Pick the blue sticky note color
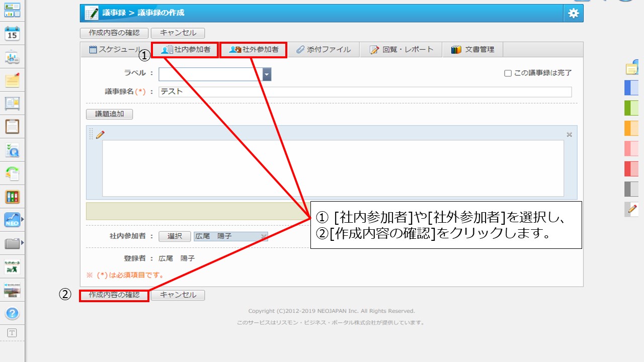The image size is (644, 362). 632,87
